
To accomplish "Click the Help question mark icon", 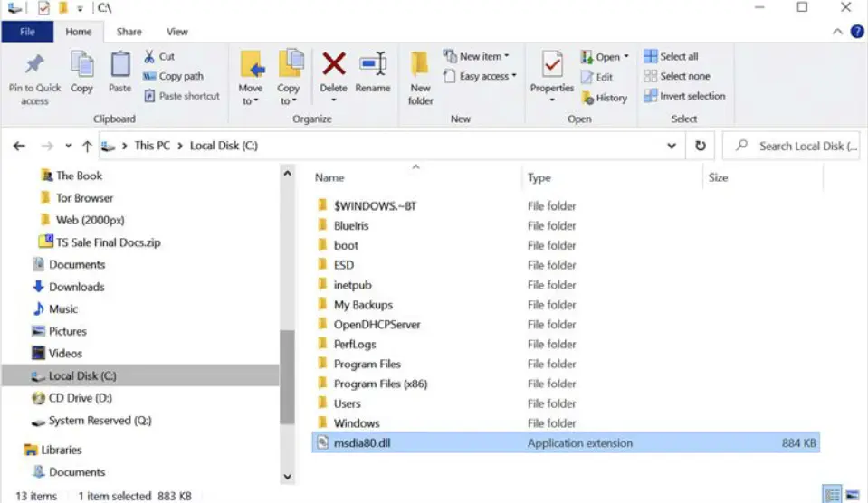I will click(856, 32).
